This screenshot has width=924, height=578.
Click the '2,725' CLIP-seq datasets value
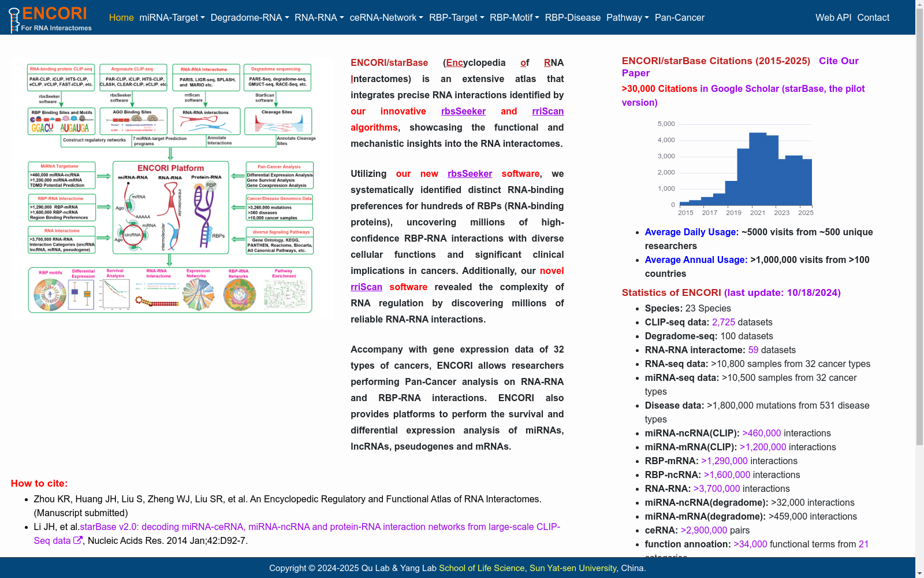[724, 322]
